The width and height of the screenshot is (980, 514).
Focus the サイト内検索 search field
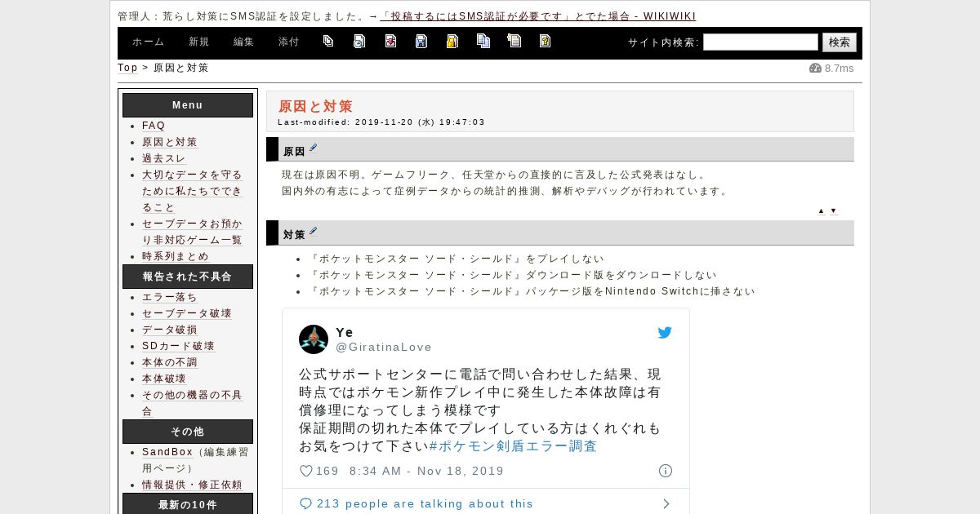[760, 42]
